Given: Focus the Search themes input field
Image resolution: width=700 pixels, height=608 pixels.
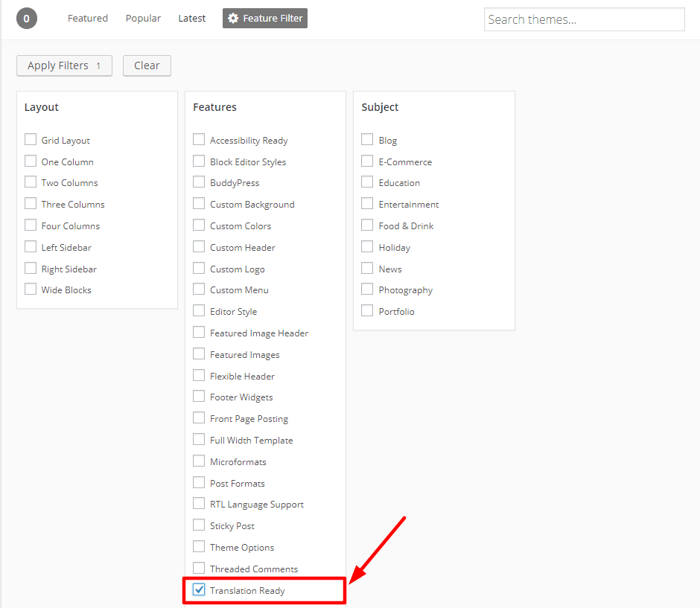Looking at the screenshot, I should tap(585, 19).
